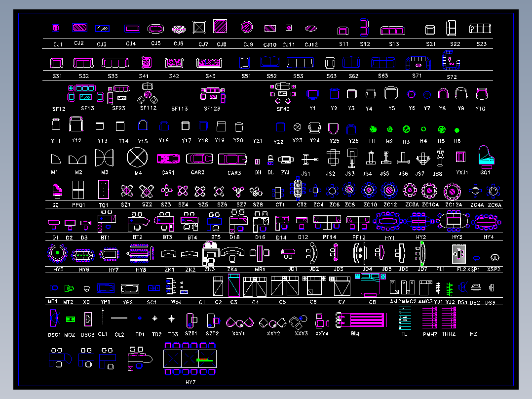
Task: Select the S13 three-seat sofa
Action: pyautogui.click(x=392, y=31)
